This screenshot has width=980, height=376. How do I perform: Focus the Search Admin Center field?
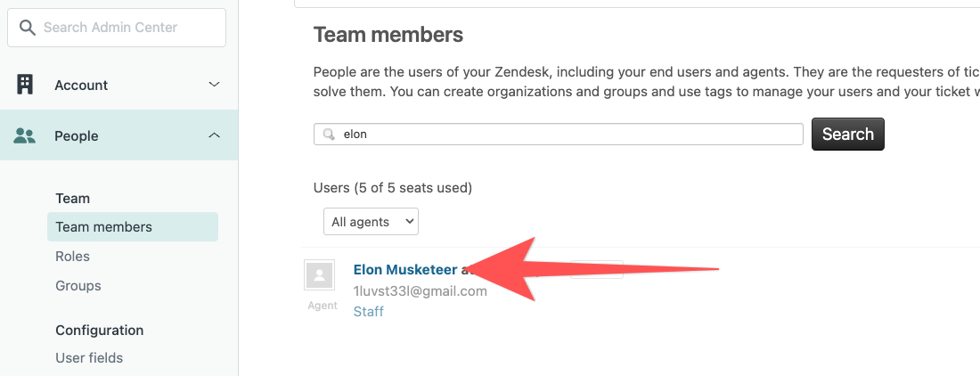pyautogui.click(x=116, y=28)
